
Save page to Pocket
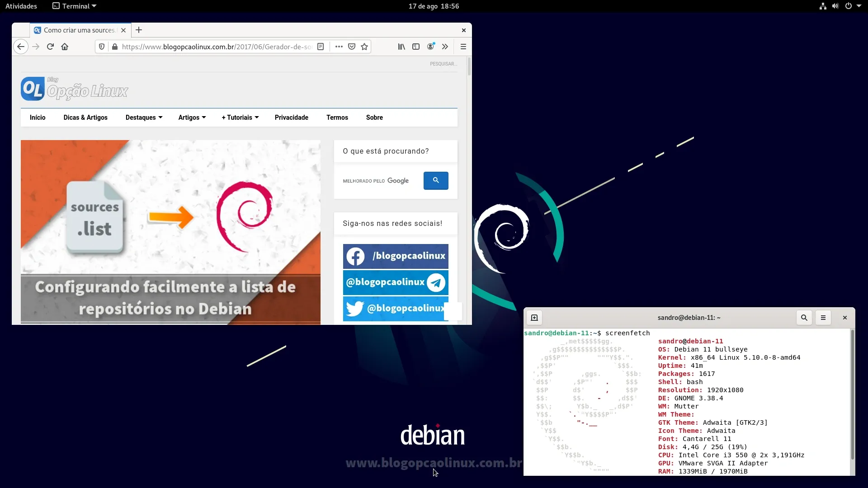(x=352, y=47)
